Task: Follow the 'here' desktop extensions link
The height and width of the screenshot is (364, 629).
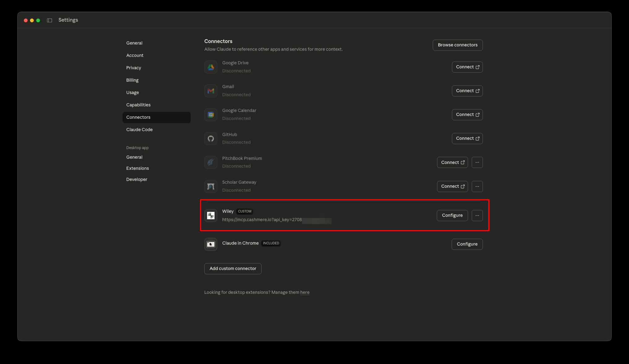Action: coord(305,293)
